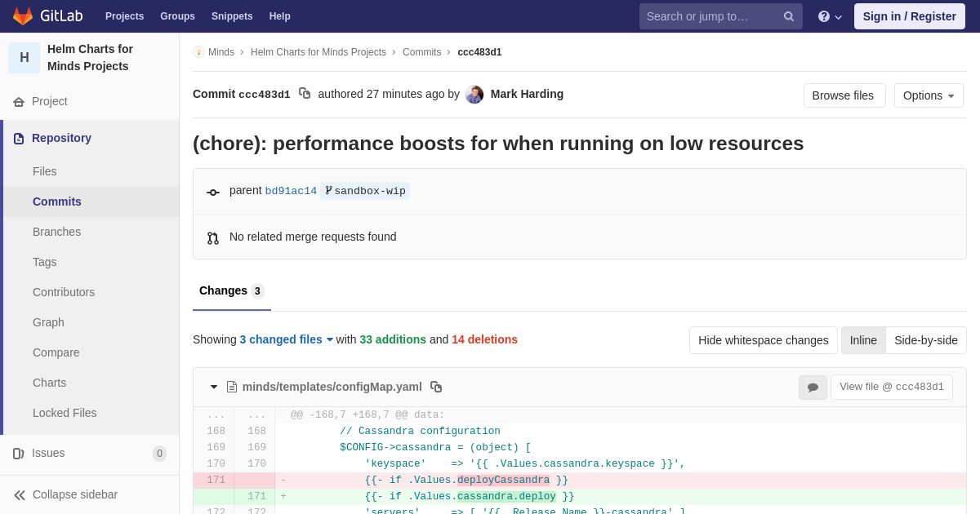Click the search magnifier icon
This screenshot has height=514, width=980.
[x=789, y=16]
